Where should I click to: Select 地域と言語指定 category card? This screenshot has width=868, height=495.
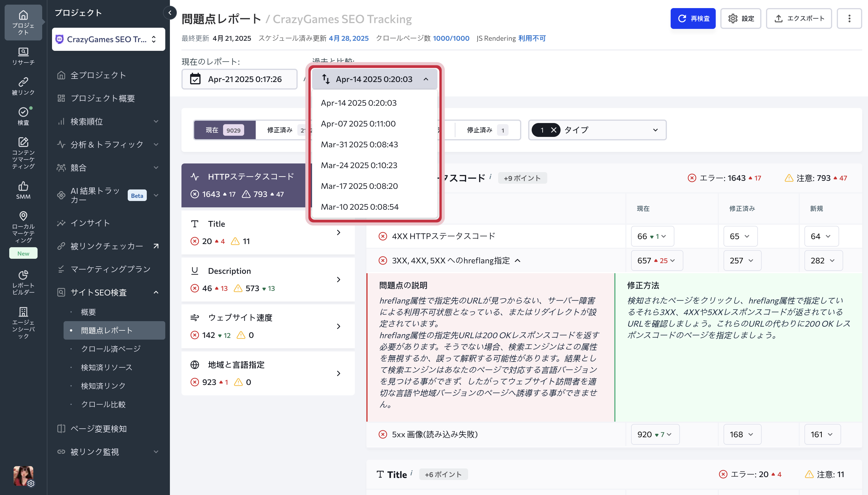(268, 373)
